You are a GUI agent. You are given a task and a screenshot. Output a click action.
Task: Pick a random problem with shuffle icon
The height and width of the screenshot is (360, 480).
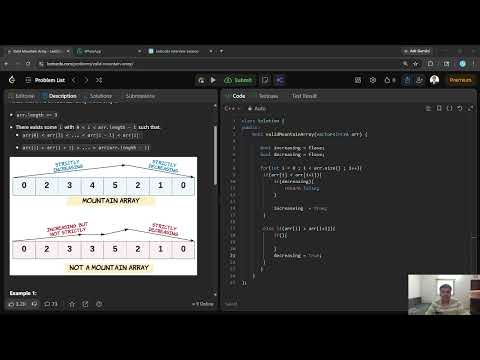(x=99, y=80)
